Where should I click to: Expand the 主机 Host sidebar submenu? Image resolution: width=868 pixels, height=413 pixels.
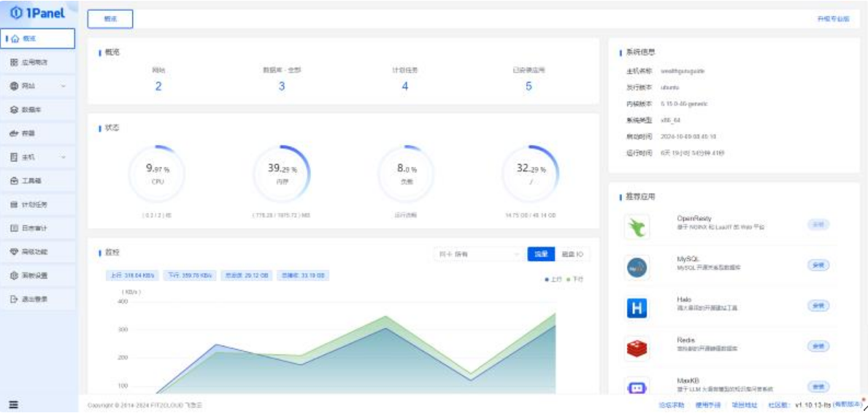coord(64,157)
